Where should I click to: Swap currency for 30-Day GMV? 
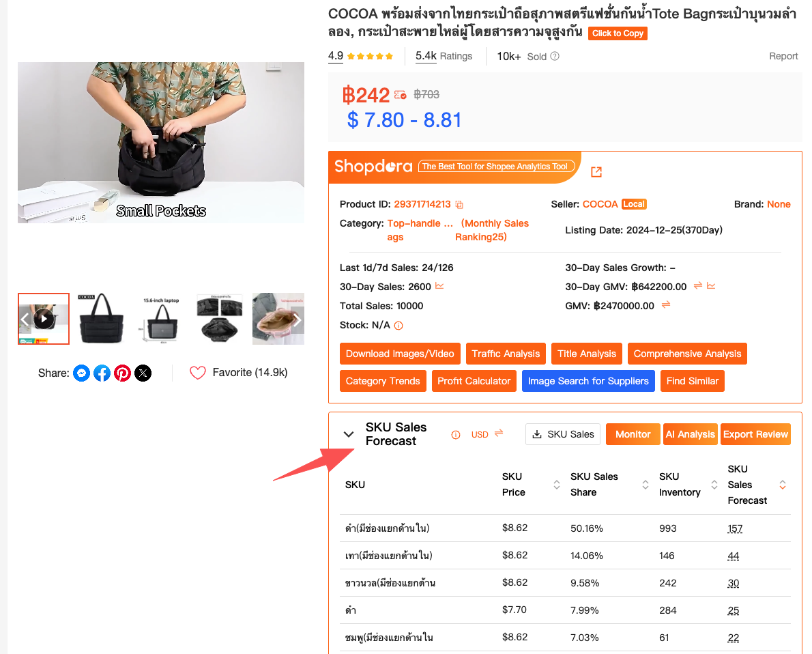click(697, 285)
